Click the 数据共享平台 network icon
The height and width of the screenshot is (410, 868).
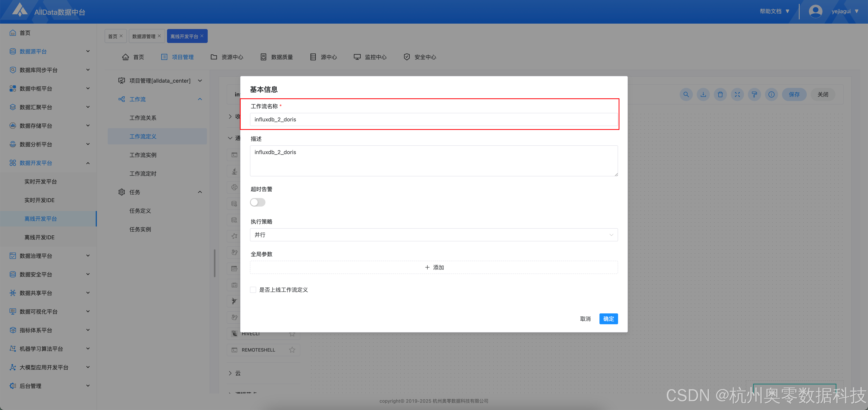pyautogui.click(x=13, y=293)
